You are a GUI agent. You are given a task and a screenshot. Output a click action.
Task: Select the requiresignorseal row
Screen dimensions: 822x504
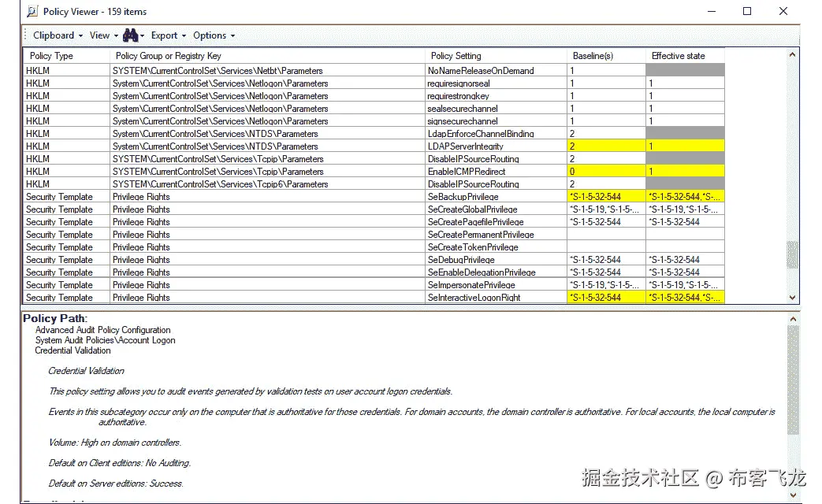374,83
